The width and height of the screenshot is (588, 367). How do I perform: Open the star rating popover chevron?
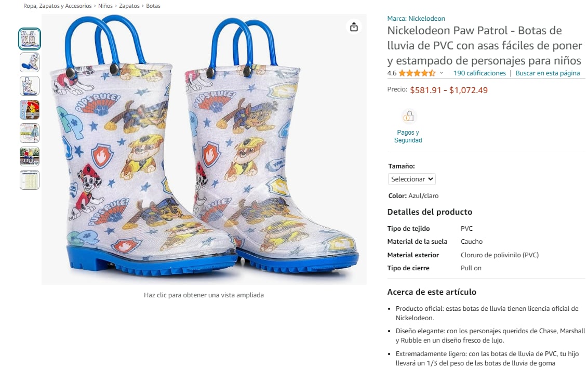[442, 73]
